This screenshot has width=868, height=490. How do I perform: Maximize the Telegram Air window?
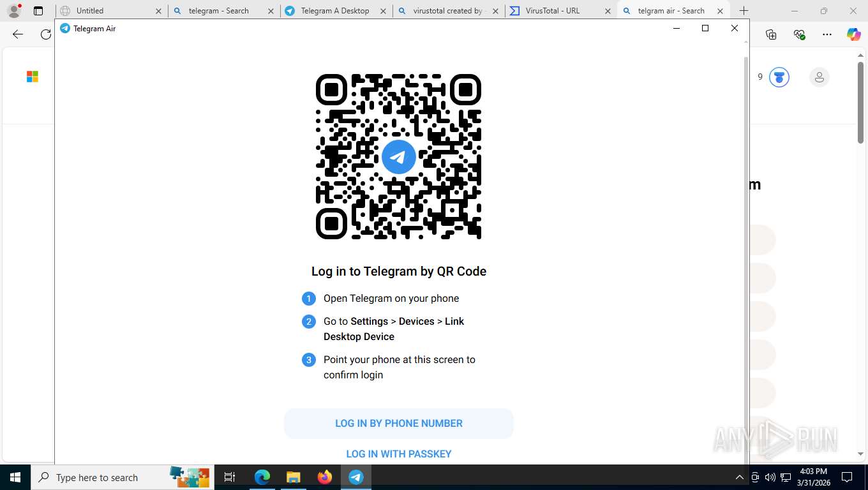click(x=705, y=28)
